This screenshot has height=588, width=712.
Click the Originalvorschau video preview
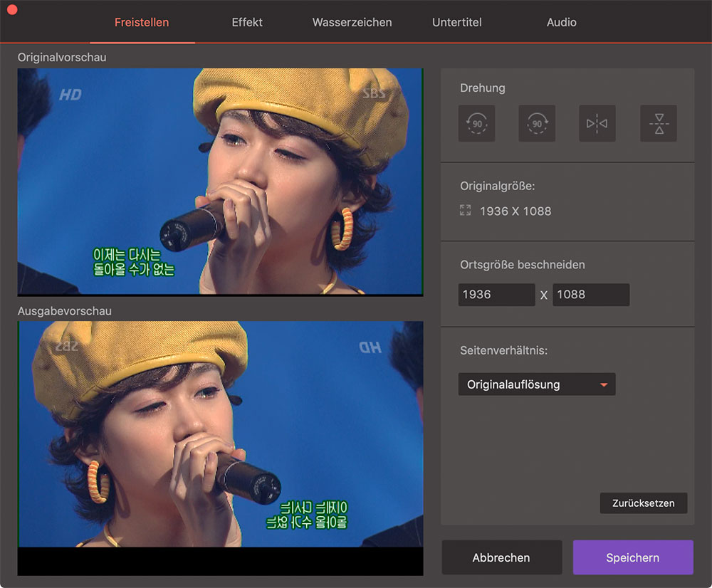tap(220, 182)
